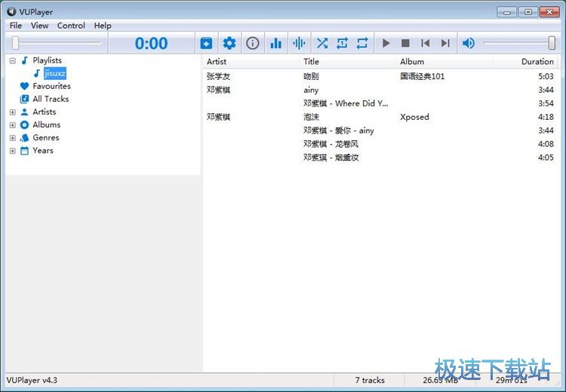This screenshot has width=566, height=392.
Task: Open the equalizer bars icon
Action: [x=275, y=44]
